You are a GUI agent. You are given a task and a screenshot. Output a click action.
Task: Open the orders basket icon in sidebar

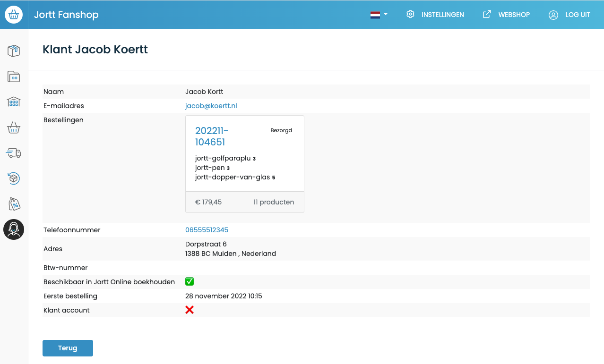pos(14,127)
